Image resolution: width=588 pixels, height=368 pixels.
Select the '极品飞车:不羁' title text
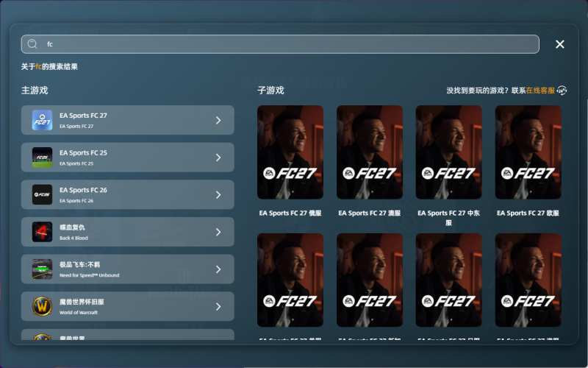pyautogui.click(x=79, y=264)
